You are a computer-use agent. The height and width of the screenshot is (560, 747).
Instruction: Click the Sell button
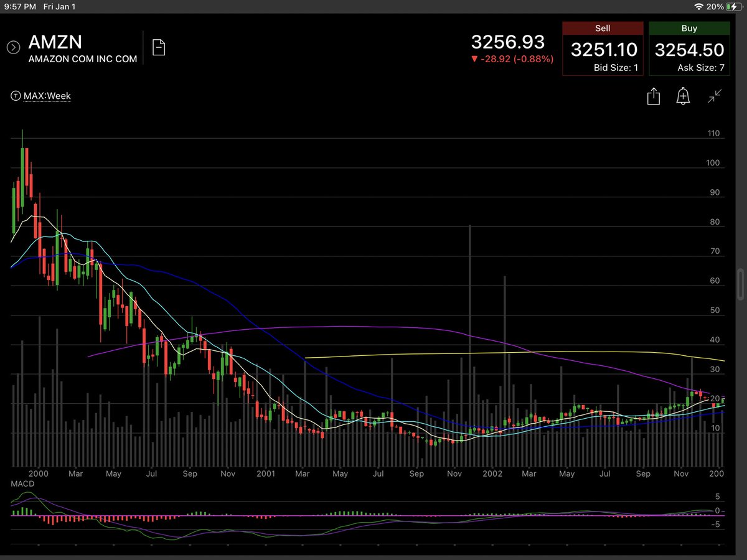point(602,47)
